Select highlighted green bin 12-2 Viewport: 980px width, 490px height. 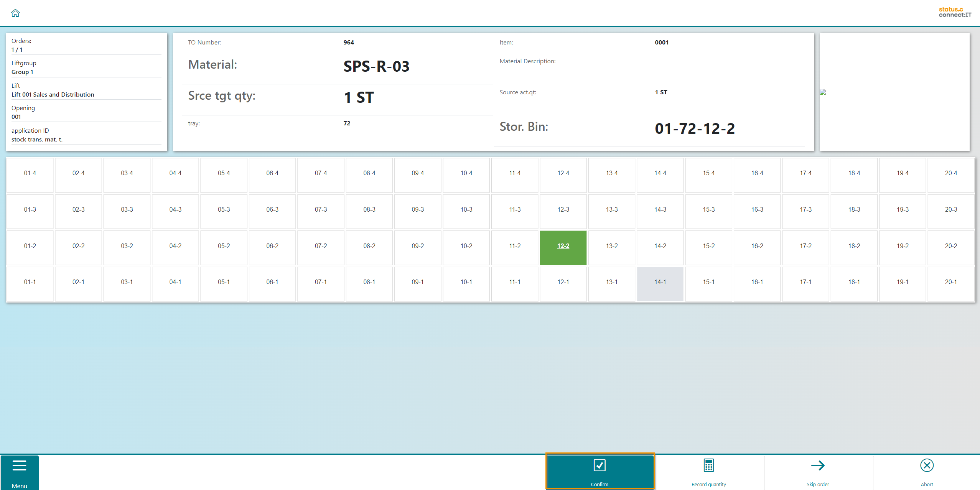coord(563,246)
